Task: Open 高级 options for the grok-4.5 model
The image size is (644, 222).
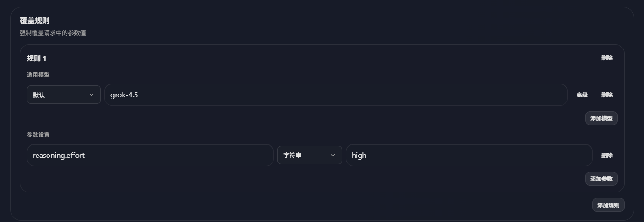Action: (x=582, y=95)
